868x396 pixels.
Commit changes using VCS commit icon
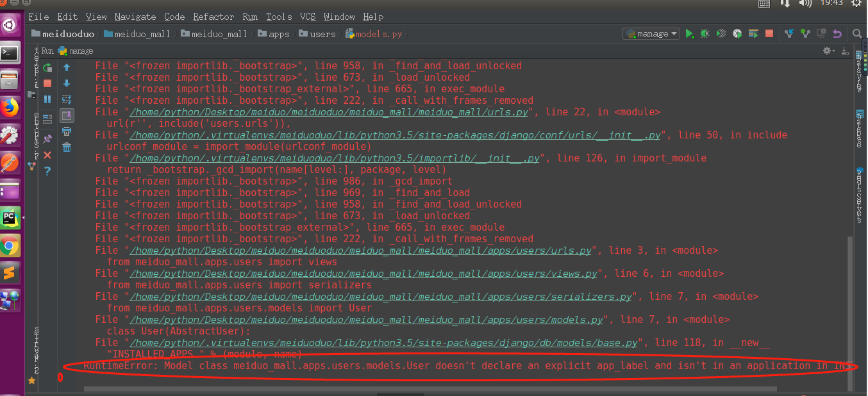point(806,33)
